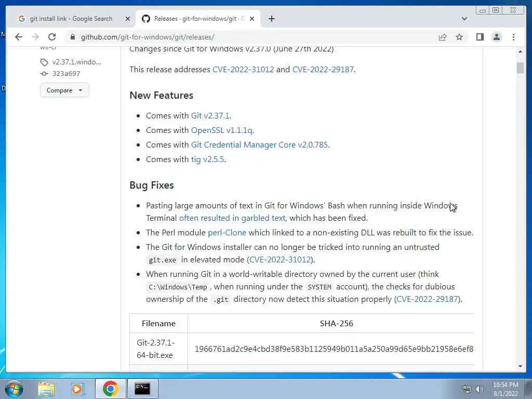Reload the GitHub releases page

click(x=52, y=37)
